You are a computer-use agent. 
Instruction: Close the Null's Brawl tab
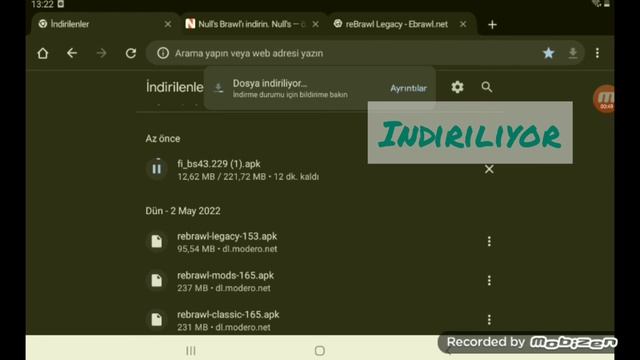(316, 24)
